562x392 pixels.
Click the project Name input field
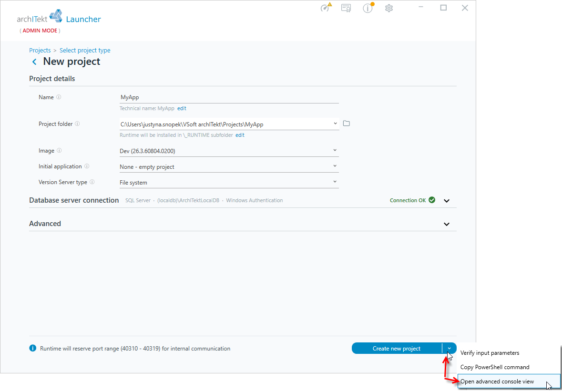[229, 97]
